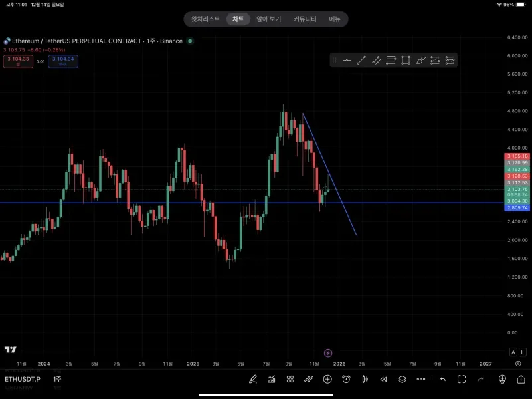Select the short position tool
The image size is (532, 399).
pyautogui.click(x=450, y=61)
